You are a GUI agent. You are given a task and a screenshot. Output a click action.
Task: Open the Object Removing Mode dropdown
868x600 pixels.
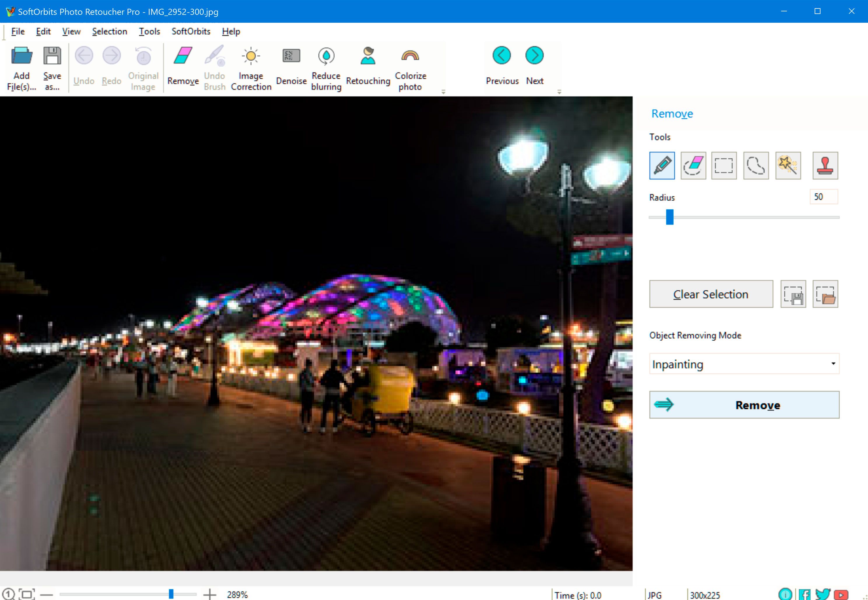744,363
